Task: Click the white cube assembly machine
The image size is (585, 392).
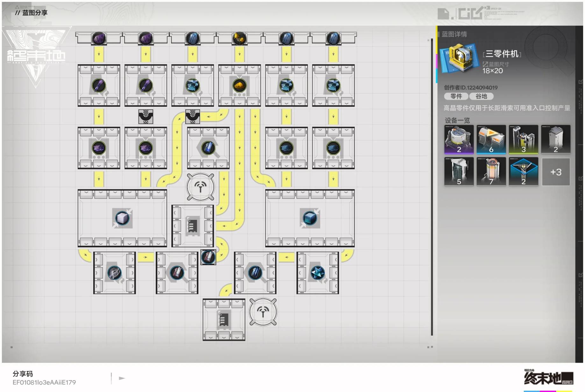Action: tap(122, 218)
